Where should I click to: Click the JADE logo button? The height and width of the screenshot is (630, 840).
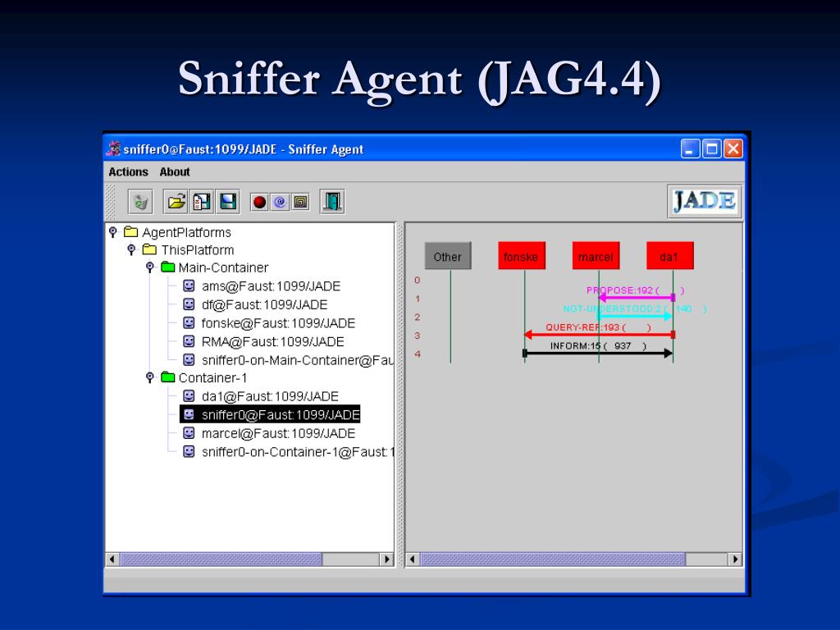(x=705, y=202)
